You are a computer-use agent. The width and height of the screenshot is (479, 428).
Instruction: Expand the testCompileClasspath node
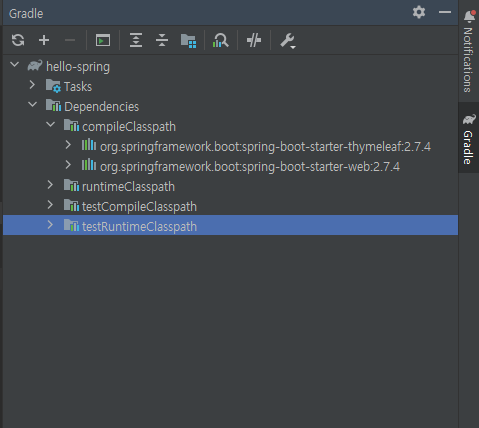pos(50,205)
